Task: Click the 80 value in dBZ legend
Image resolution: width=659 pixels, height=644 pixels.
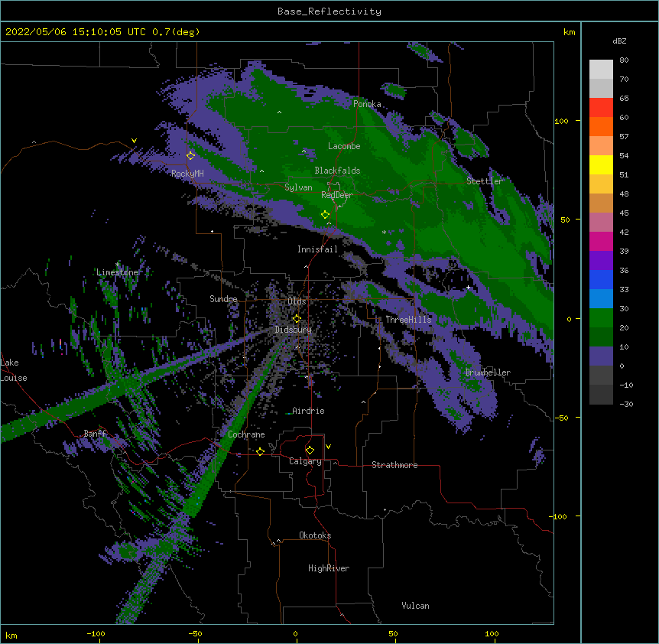Action: 624,60
